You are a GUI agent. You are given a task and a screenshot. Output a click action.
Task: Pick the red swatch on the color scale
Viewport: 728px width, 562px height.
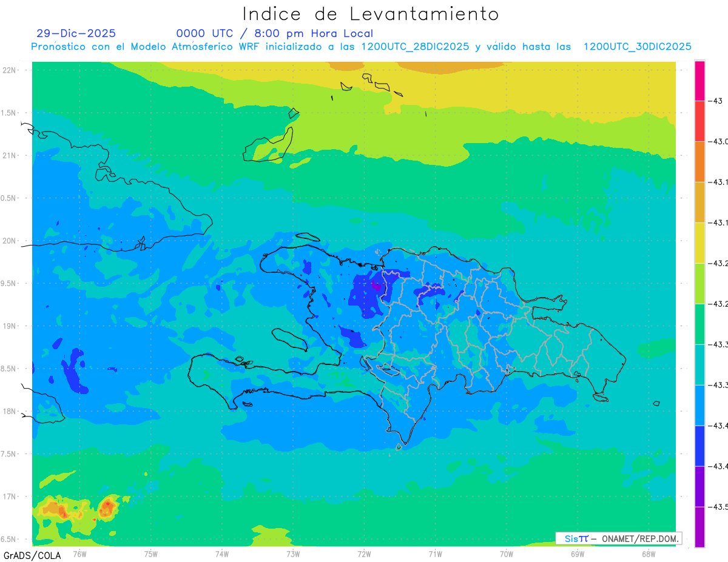[x=699, y=121]
